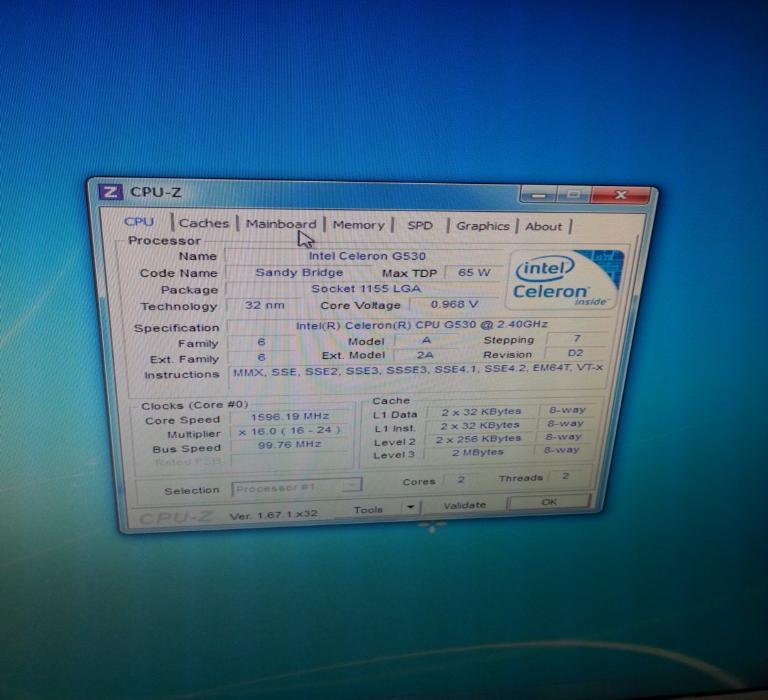The width and height of the screenshot is (768, 700).
Task: Click the Ext. Model value 2A
Action: click(x=425, y=355)
